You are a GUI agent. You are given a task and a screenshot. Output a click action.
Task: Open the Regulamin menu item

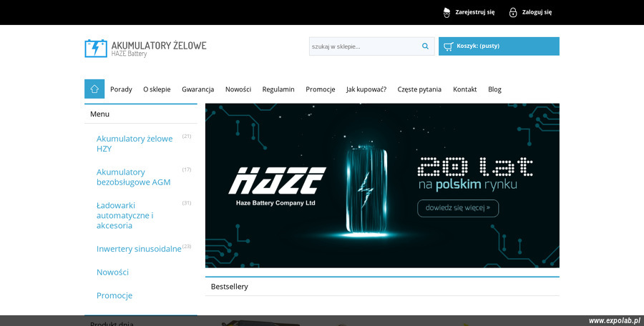tap(278, 89)
